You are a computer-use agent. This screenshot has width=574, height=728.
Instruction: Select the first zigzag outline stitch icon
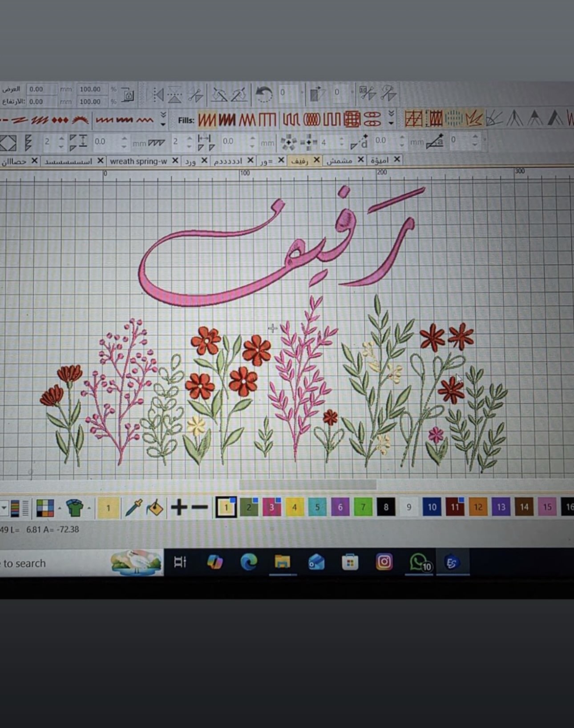(x=105, y=120)
